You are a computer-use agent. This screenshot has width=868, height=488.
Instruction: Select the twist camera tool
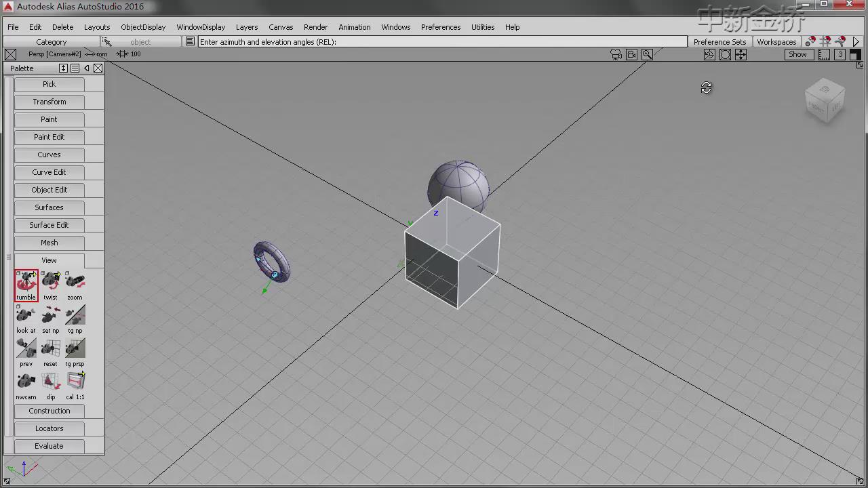point(51,285)
